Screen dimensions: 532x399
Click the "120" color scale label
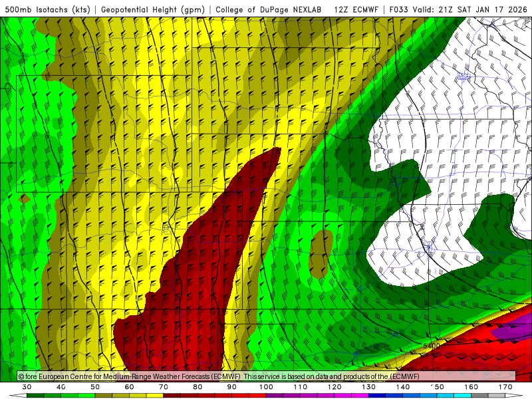click(x=334, y=387)
